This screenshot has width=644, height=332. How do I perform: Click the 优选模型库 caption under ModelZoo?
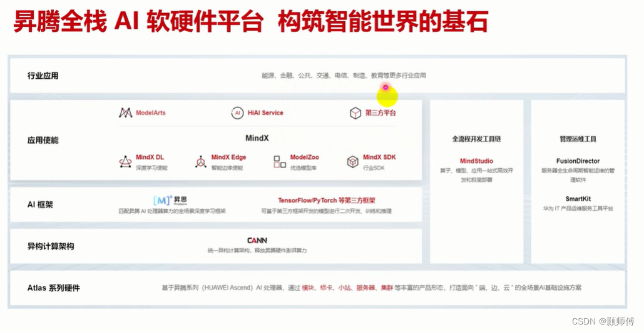point(303,168)
